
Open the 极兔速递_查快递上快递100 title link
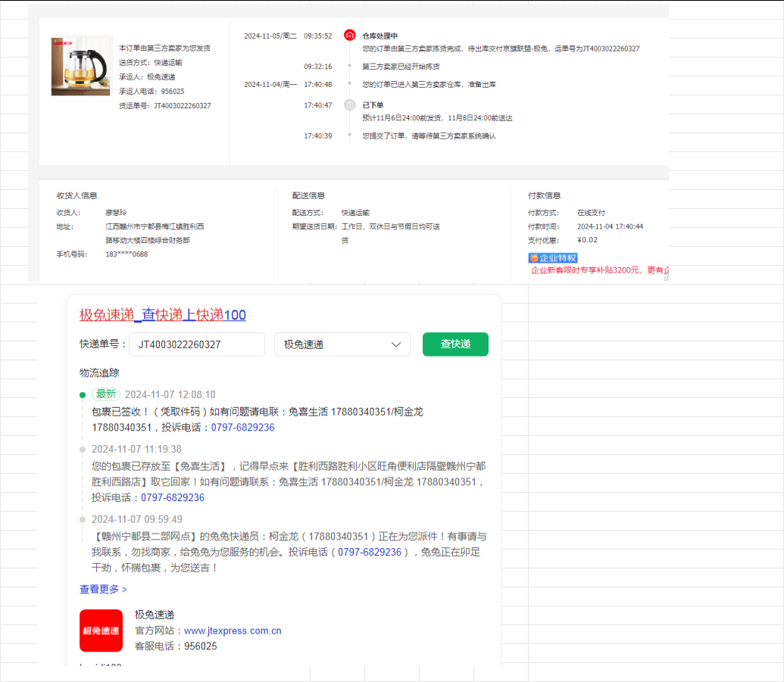tap(163, 315)
